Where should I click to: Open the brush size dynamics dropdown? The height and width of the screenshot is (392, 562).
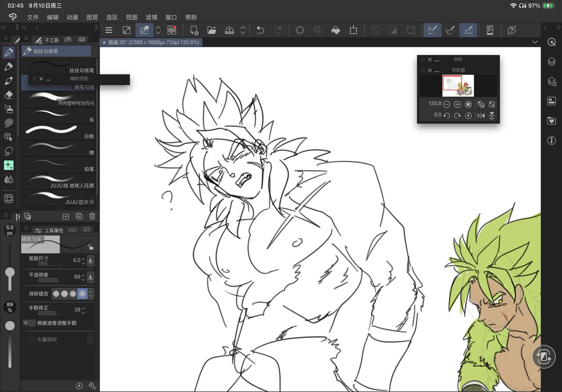(90, 261)
